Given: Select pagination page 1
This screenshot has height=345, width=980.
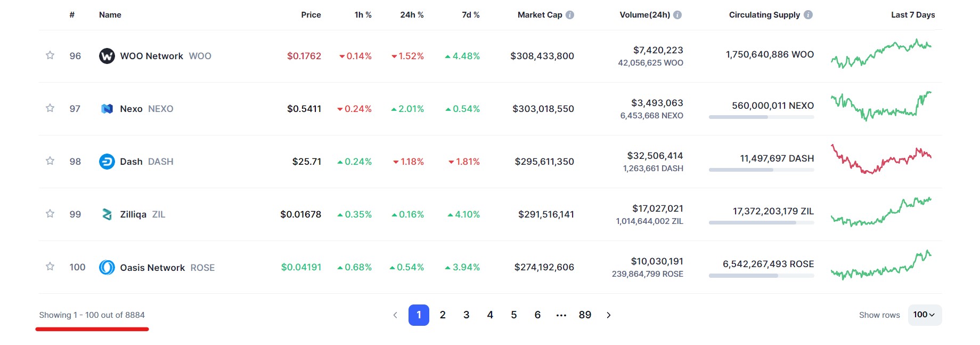Looking at the screenshot, I should click(419, 315).
